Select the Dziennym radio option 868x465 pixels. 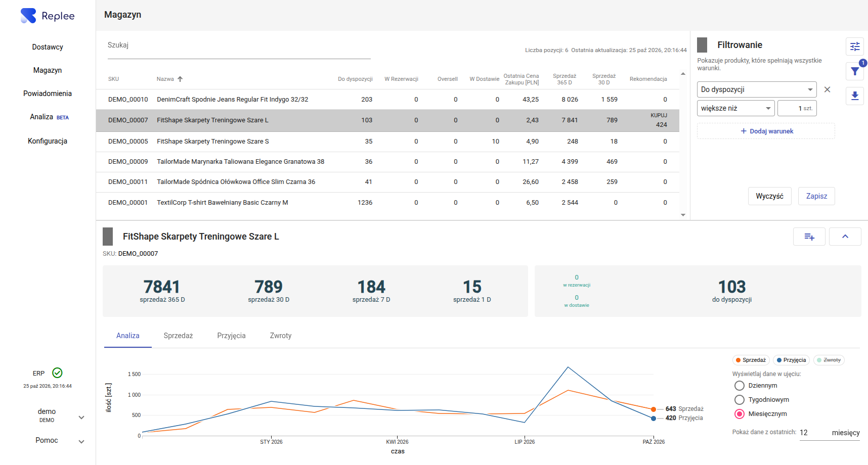click(740, 386)
